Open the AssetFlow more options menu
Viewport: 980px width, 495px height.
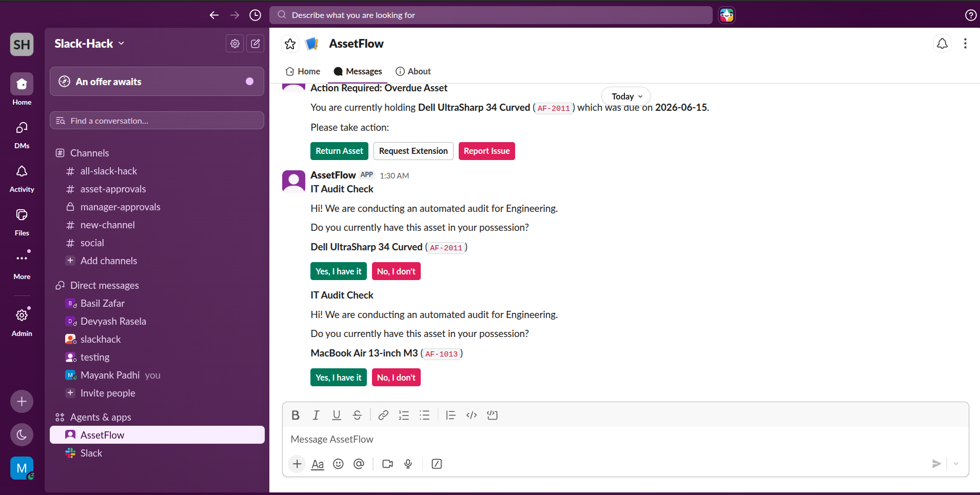coord(965,44)
